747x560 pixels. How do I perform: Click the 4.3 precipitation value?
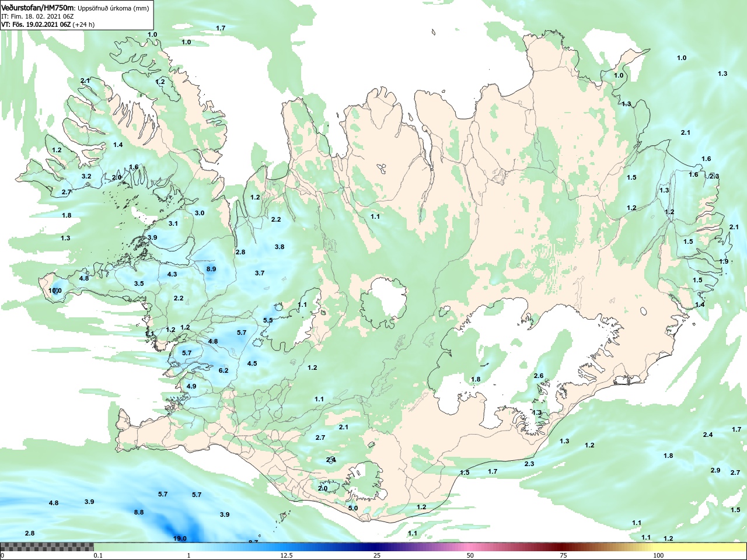(172, 274)
